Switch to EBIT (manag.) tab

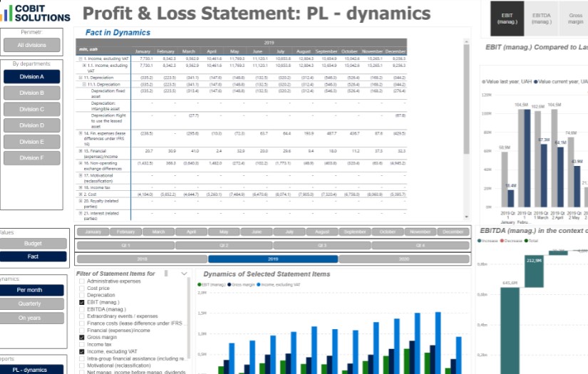click(x=507, y=19)
